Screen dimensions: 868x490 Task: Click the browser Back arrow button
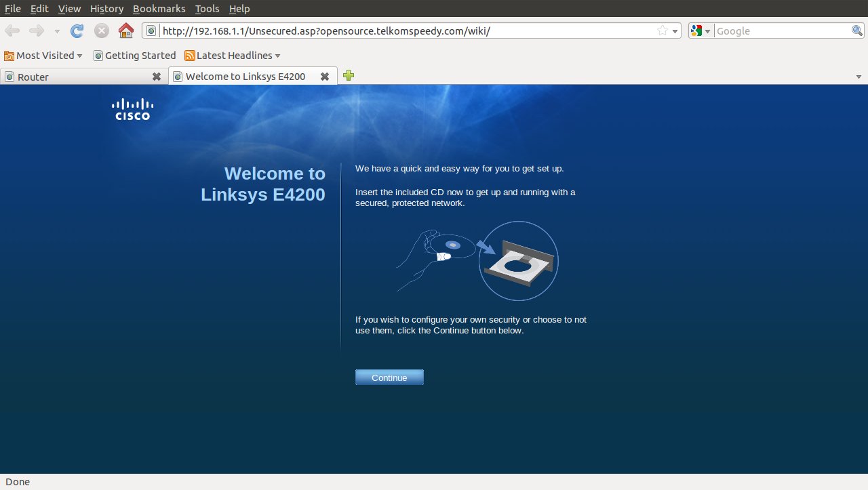point(12,30)
